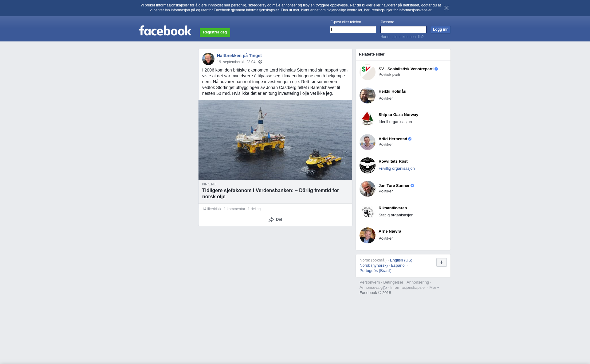Close the cookie notice banner
590x364 pixels.
click(446, 8)
